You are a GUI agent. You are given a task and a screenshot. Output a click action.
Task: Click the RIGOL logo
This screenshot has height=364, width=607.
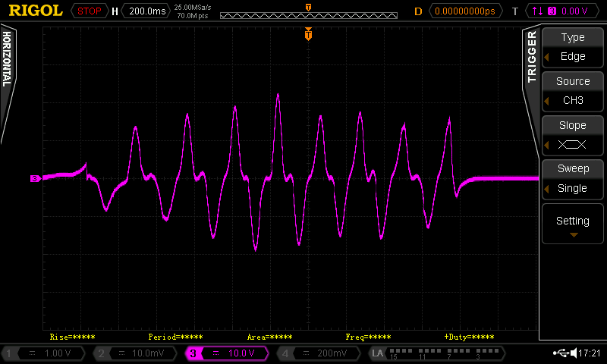(x=36, y=11)
